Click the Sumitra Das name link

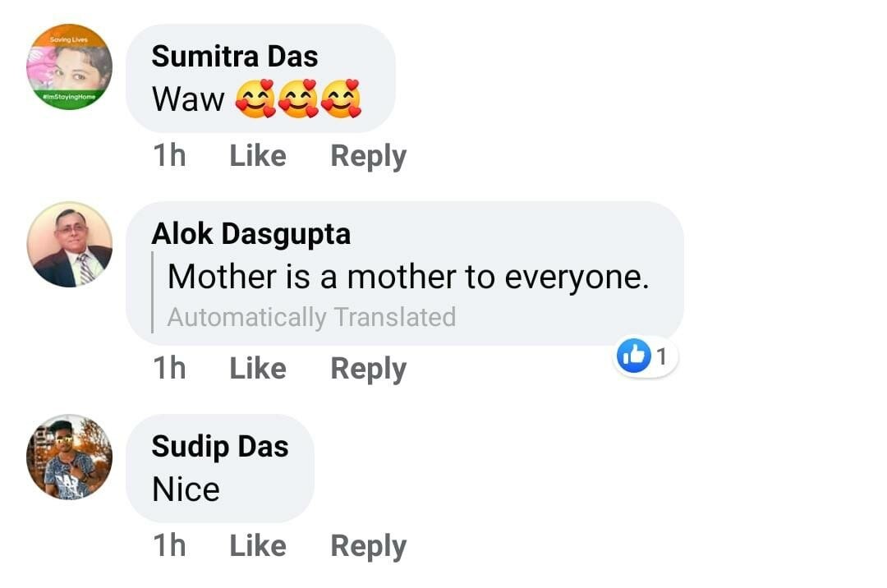pyautogui.click(x=235, y=56)
